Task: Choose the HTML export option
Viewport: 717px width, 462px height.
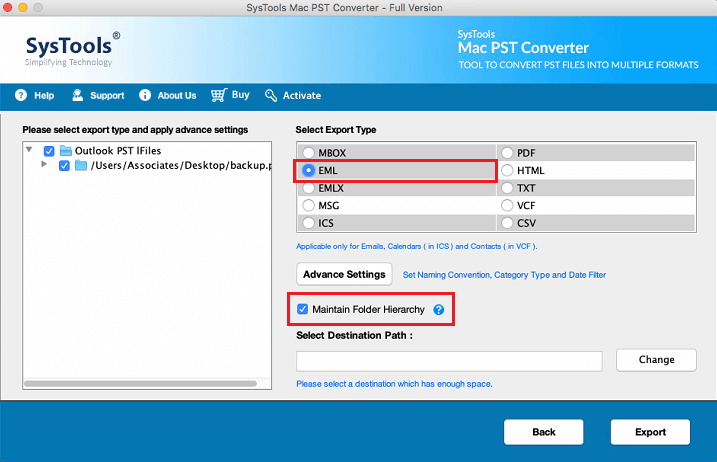Action: (x=507, y=170)
